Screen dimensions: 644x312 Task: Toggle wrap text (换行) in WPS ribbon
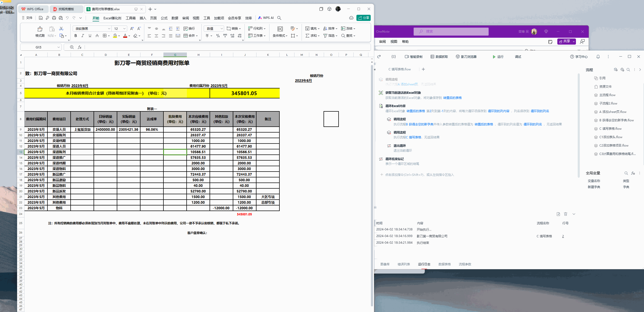[x=189, y=29]
